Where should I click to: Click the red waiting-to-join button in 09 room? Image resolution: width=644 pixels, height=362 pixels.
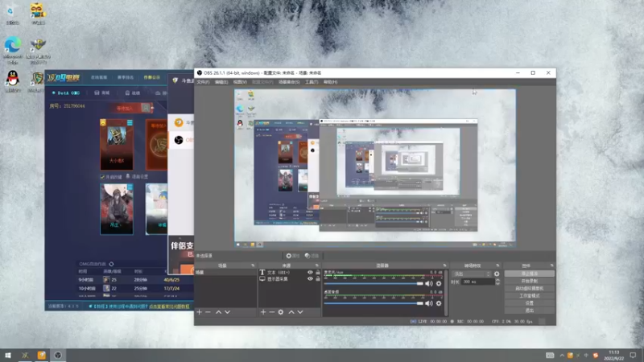[130, 109]
